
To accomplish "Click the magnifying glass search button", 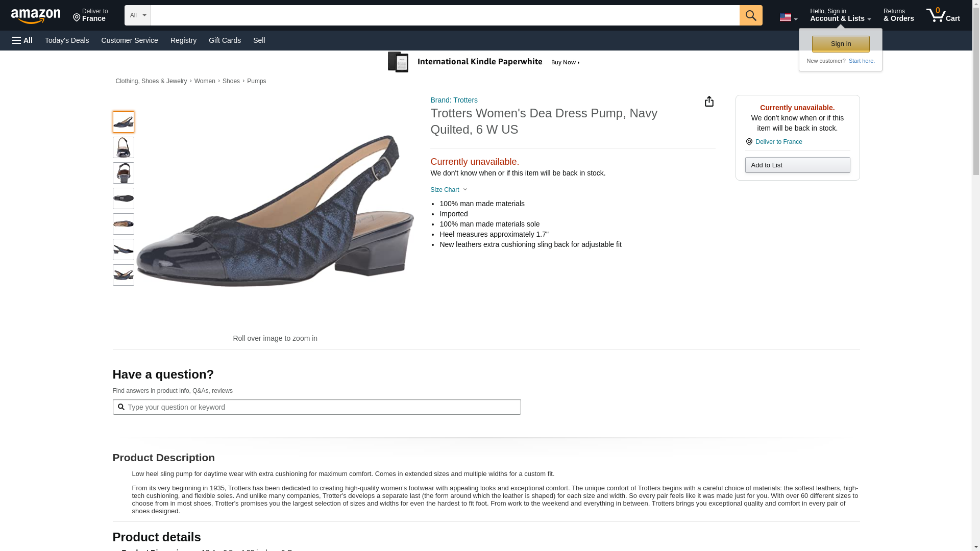I will click(x=750, y=15).
